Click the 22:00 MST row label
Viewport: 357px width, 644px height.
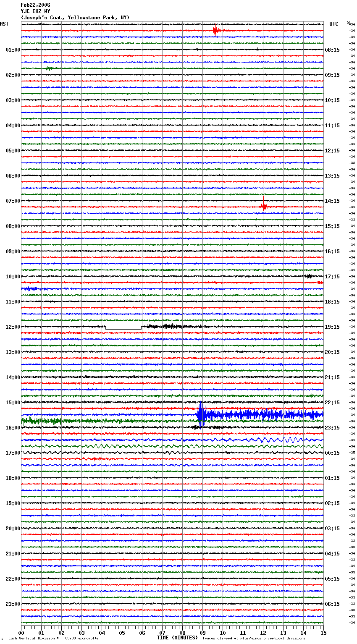pyautogui.click(x=13, y=579)
